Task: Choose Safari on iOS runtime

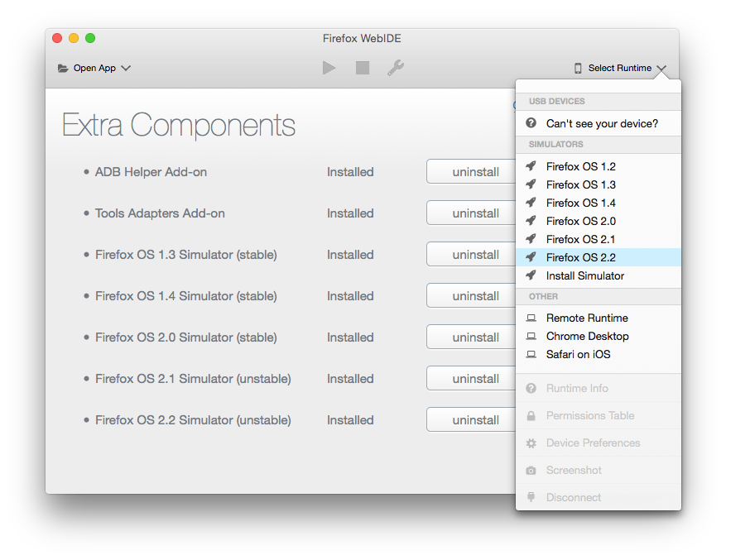Action: pos(578,354)
